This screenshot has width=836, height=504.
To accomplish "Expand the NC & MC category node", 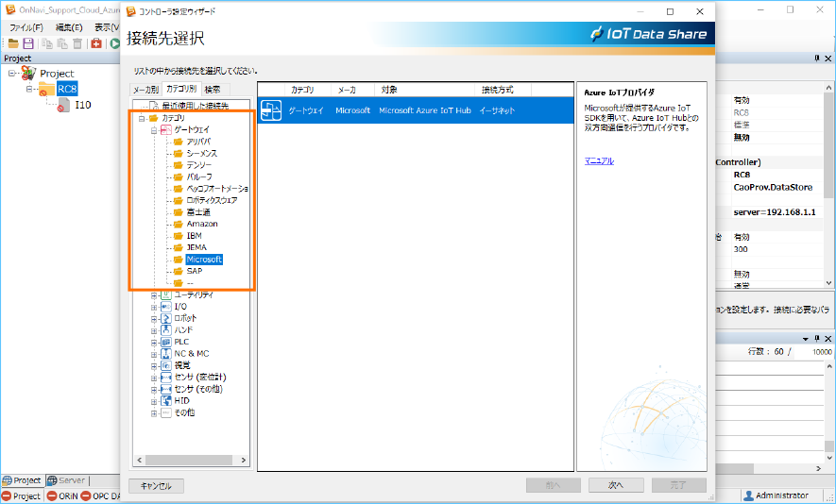I will click(x=154, y=354).
